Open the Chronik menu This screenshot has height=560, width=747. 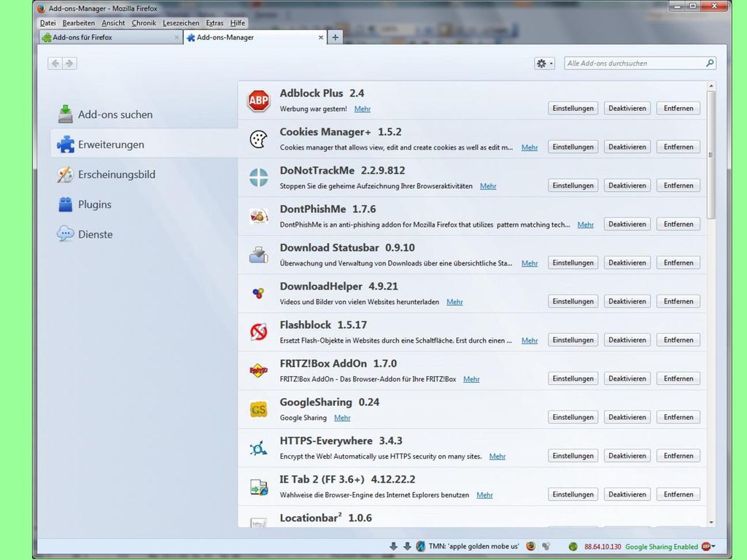coord(144,23)
